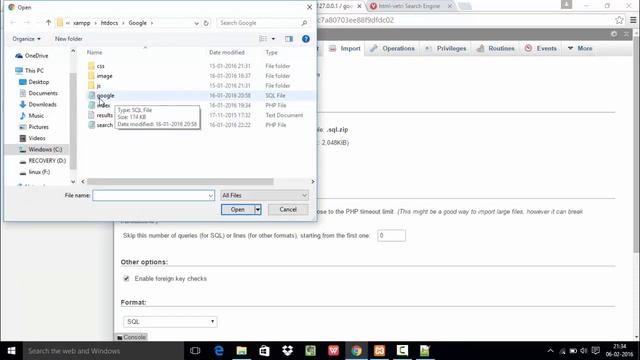Click the change view icon in dialog toolbar
This screenshot has height=360, width=640.
[263, 39]
